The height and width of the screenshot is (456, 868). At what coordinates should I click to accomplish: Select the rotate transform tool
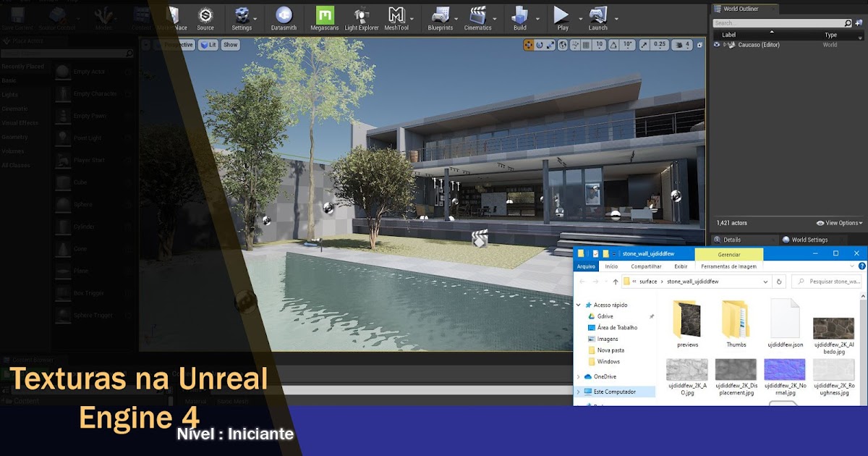[x=540, y=44]
